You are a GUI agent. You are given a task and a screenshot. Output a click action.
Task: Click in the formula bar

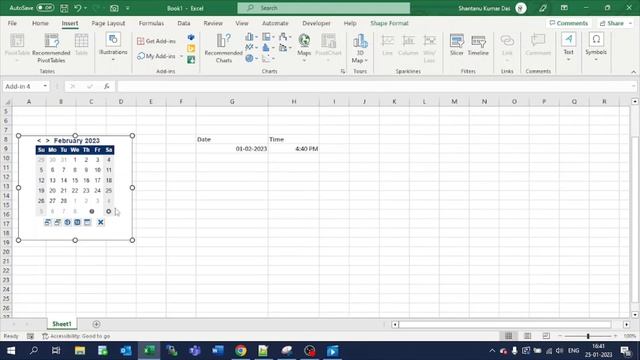(x=375, y=86)
